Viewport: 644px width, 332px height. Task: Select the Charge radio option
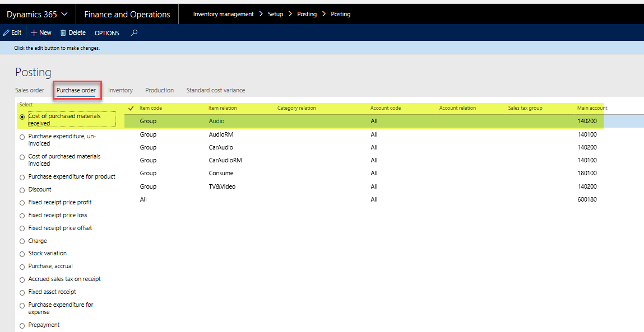point(22,241)
